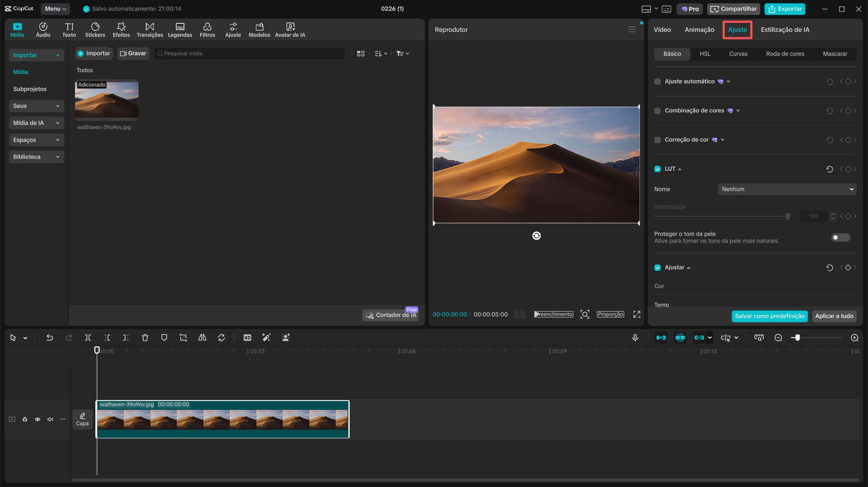868x487 pixels.
Task: Select the wallhaven-39o9ov.jpg media thumbnail
Action: [107, 100]
